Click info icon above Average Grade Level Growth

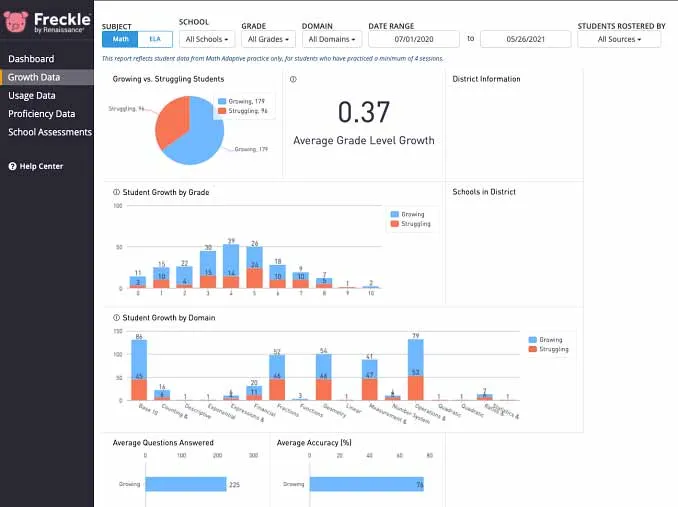293,79
